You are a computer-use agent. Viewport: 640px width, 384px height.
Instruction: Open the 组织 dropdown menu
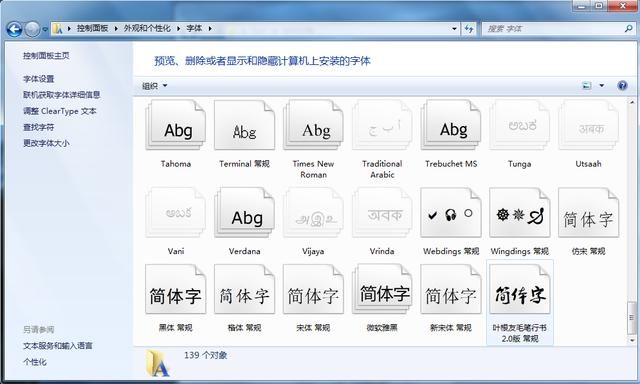coord(154,86)
